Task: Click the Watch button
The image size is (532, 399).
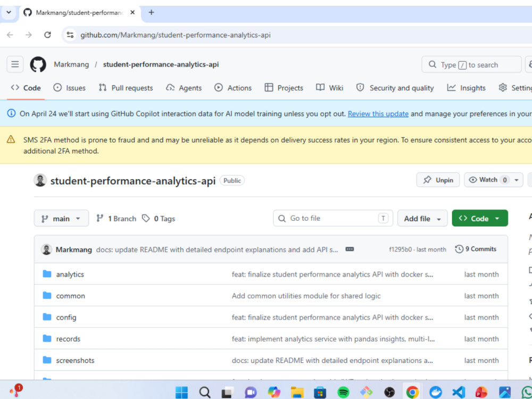Action: (488, 180)
